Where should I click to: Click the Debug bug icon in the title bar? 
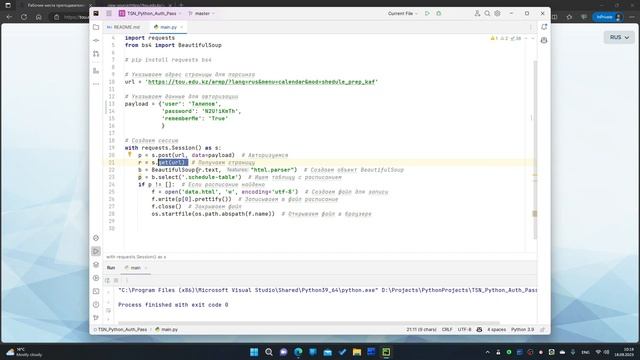tap(439, 13)
